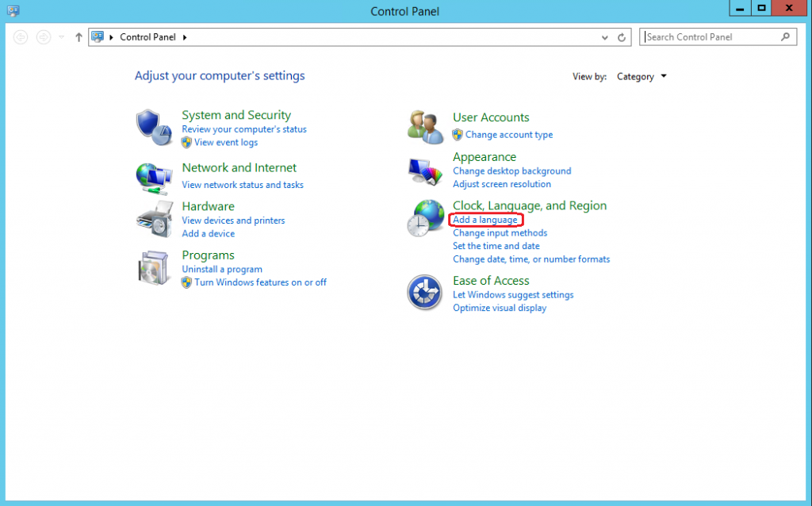Click Change desktop background
The width and height of the screenshot is (812, 506).
[x=511, y=171]
